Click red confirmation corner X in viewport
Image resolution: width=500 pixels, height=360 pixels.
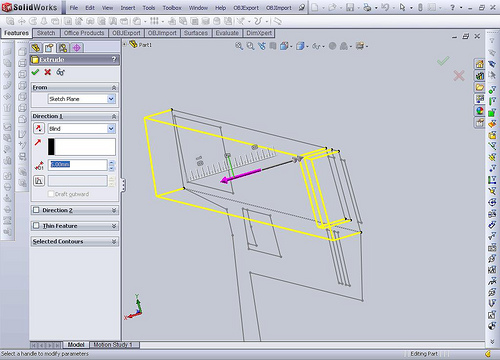coord(459,76)
